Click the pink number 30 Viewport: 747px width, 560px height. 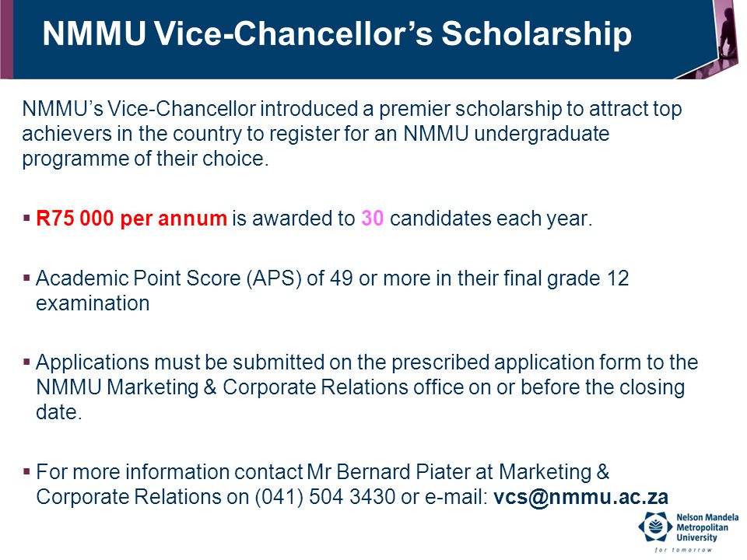[373, 218]
